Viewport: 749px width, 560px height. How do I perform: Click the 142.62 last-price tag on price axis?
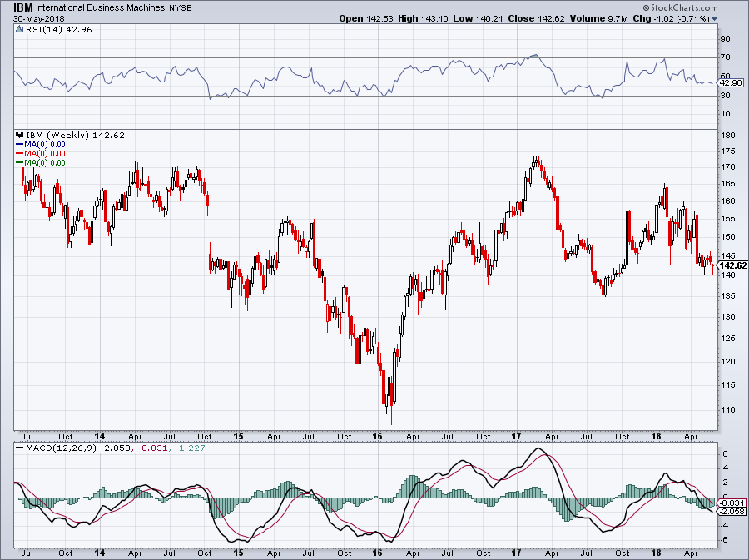(732, 265)
